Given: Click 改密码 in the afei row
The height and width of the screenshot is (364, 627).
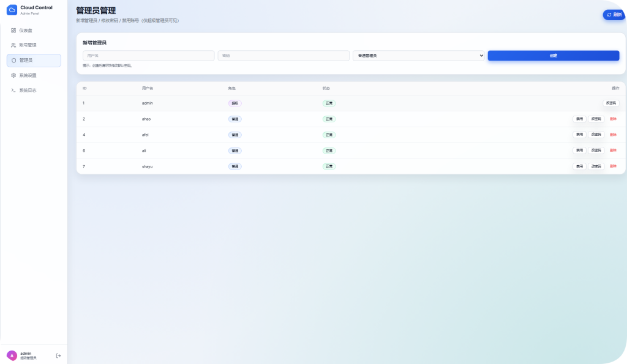Looking at the screenshot, I should pyautogui.click(x=596, y=135).
